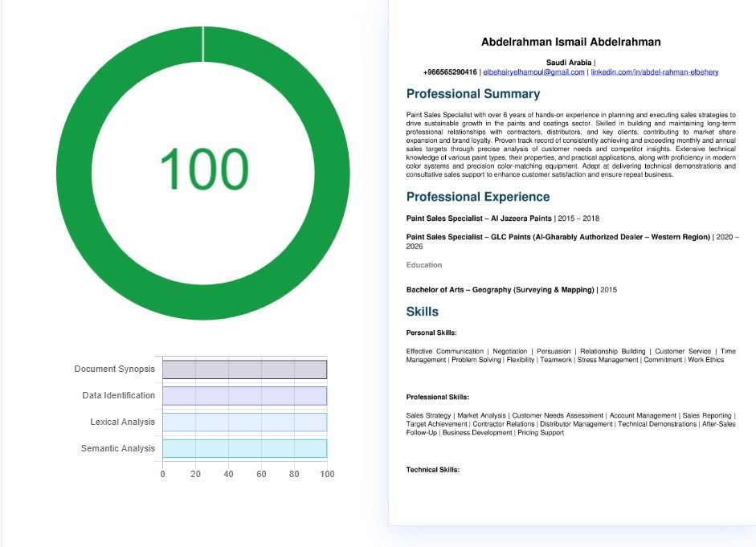The height and width of the screenshot is (547, 756).
Task: Click the Document Synopsis bar
Action: [244, 369]
